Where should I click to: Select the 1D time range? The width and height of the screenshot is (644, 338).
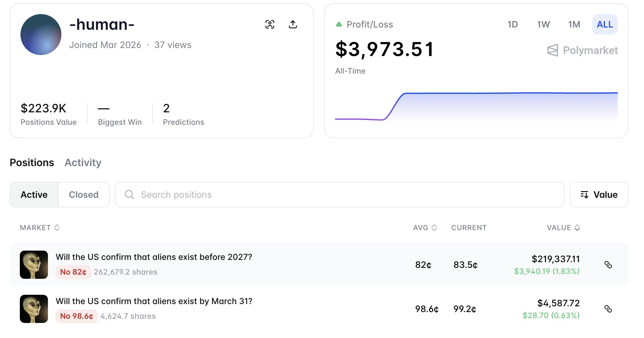[512, 24]
